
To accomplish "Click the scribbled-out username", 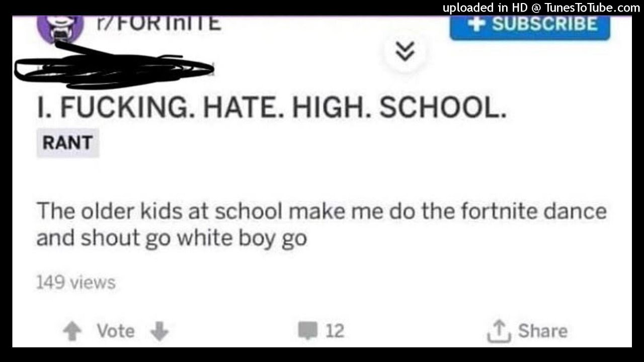I will tap(114, 64).
